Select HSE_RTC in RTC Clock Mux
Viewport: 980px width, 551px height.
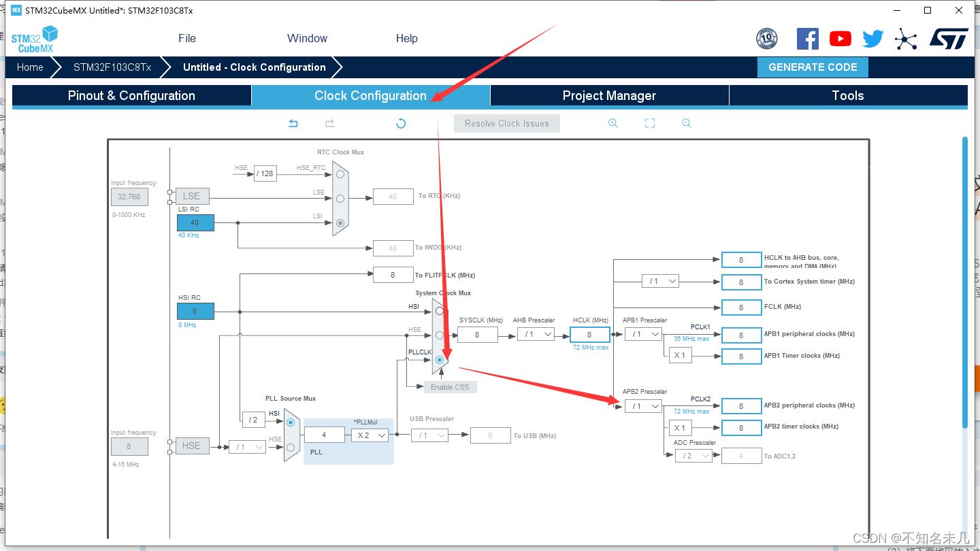point(340,174)
